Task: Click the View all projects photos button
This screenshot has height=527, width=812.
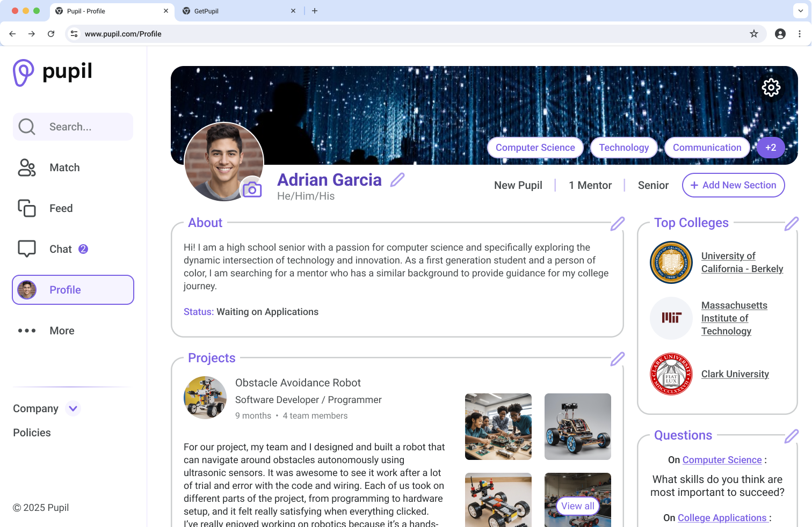Action: (577, 506)
